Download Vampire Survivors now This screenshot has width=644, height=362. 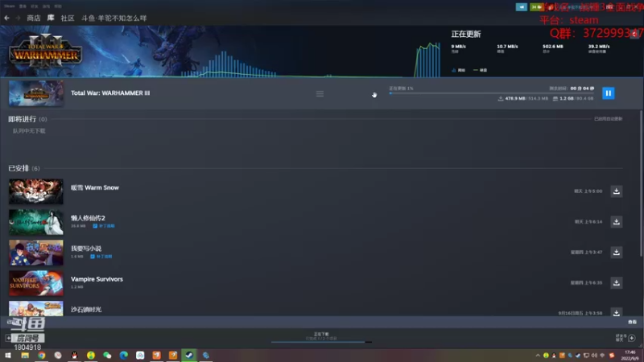616,282
